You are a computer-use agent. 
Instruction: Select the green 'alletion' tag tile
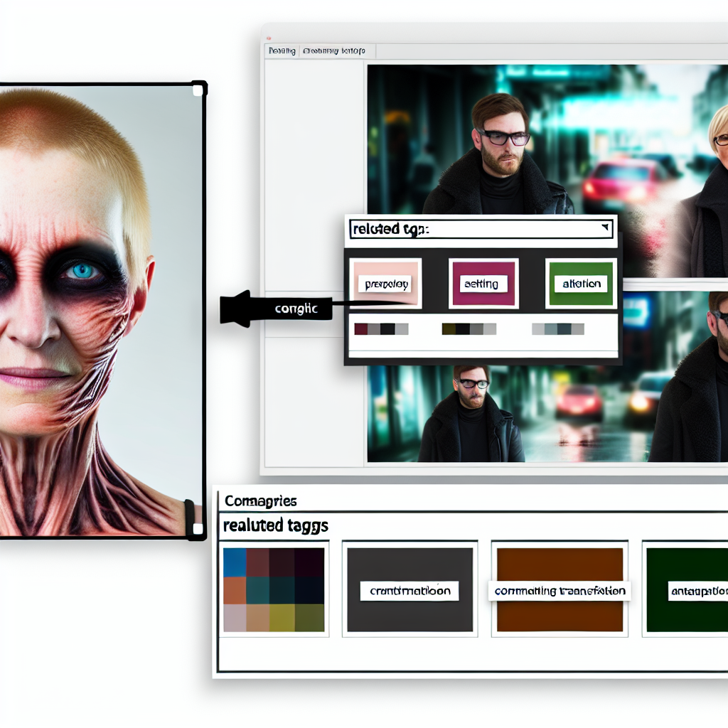click(580, 284)
